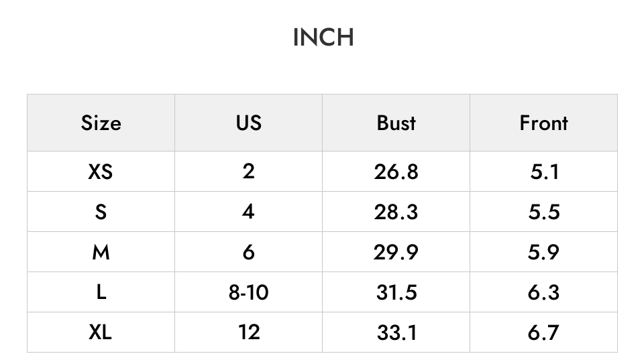This screenshot has height=362, width=644.
Task: Click the US size 8-10 cell
Action: click(248, 292)
